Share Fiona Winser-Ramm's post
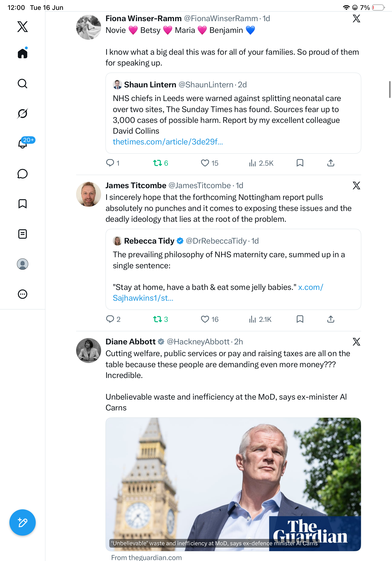 click(331, 163)
